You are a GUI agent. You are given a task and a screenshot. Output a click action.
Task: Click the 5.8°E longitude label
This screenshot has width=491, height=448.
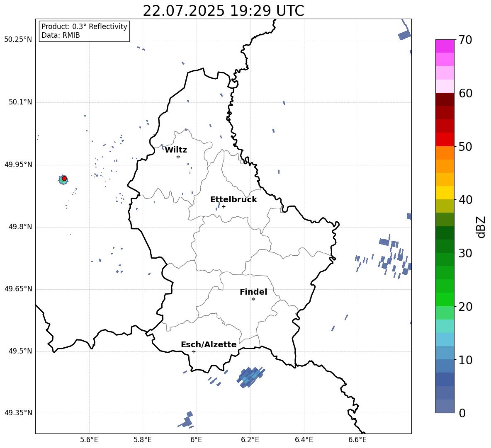(143, 440)
